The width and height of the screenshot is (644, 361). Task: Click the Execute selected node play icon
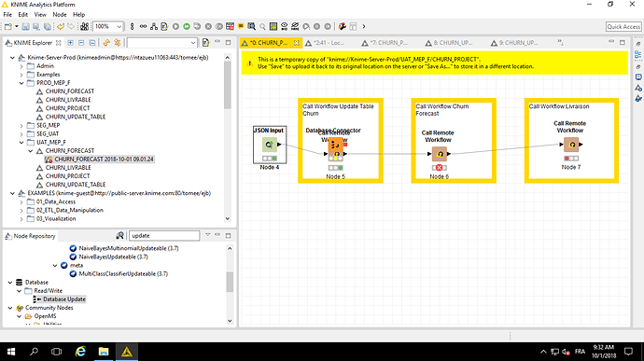(x=175, y=26)
